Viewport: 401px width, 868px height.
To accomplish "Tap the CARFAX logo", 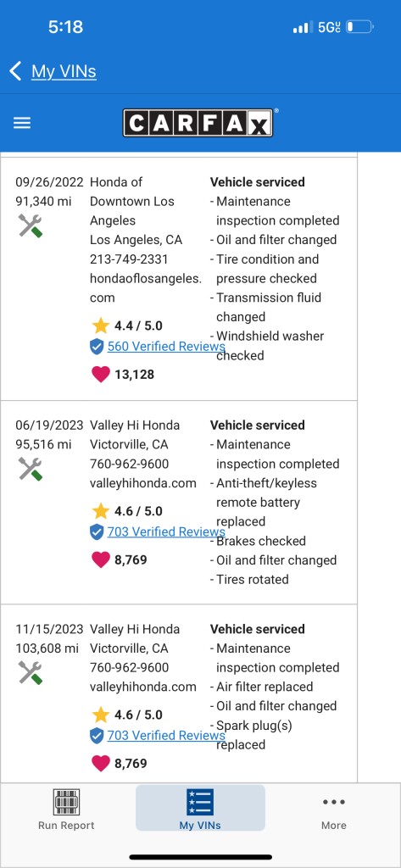I will point(198,122).
